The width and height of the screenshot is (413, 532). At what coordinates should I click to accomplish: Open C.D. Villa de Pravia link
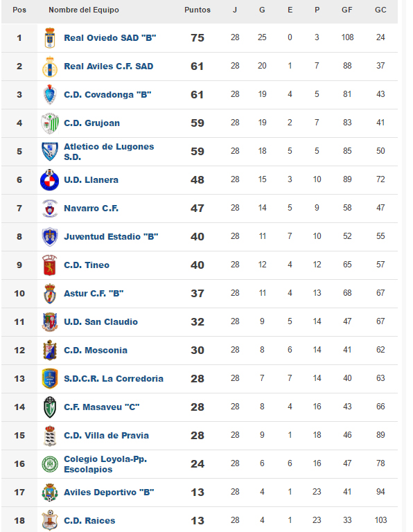(x=106, y=435)
